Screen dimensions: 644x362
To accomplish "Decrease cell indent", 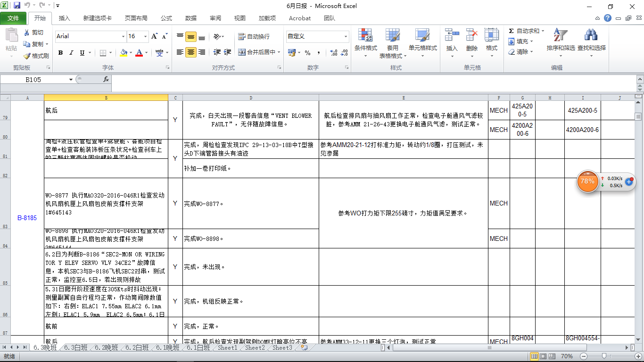I will click(x=217, y=52).
